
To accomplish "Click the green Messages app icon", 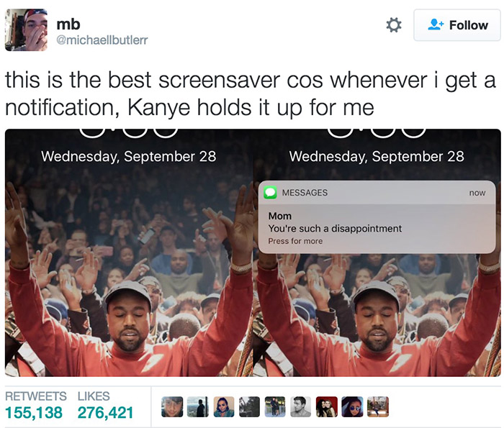I will click(x=270, y=192).
